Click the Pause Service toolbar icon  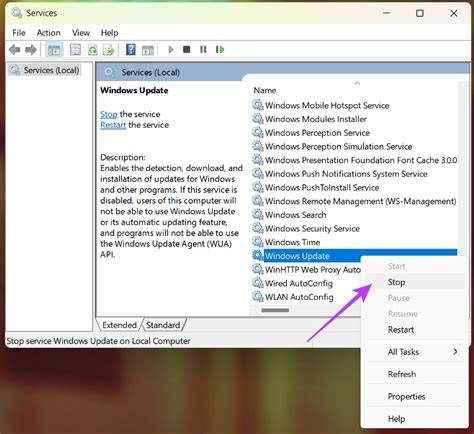pyautogui.click(x=203, y=50)
